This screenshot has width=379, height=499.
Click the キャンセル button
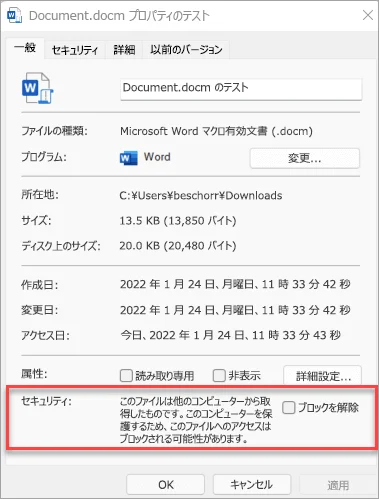point(252,484)
